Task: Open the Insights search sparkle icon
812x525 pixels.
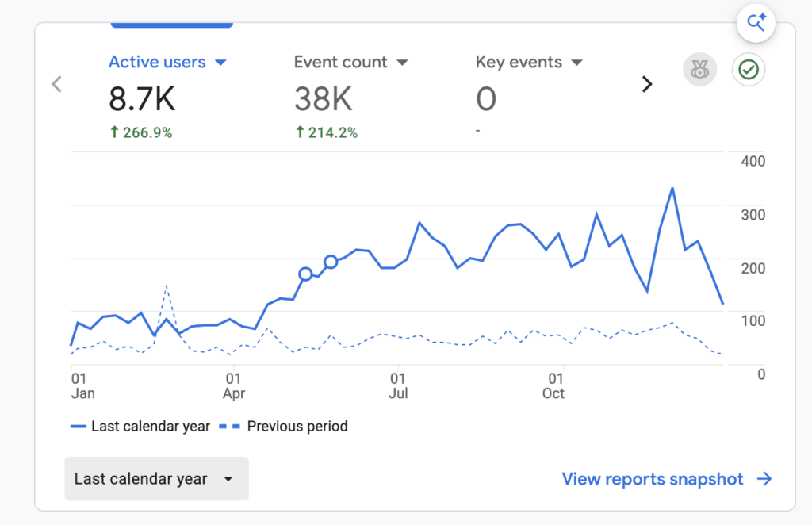Action: tap(756, 23)
